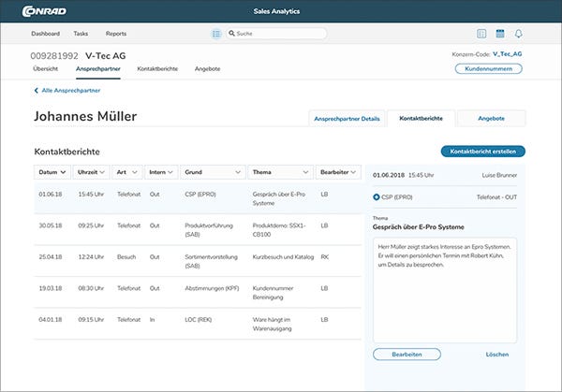562x392 pixels.
Task: Click the 08:30 Uhr time cell
Action: [x=91, y=288]
